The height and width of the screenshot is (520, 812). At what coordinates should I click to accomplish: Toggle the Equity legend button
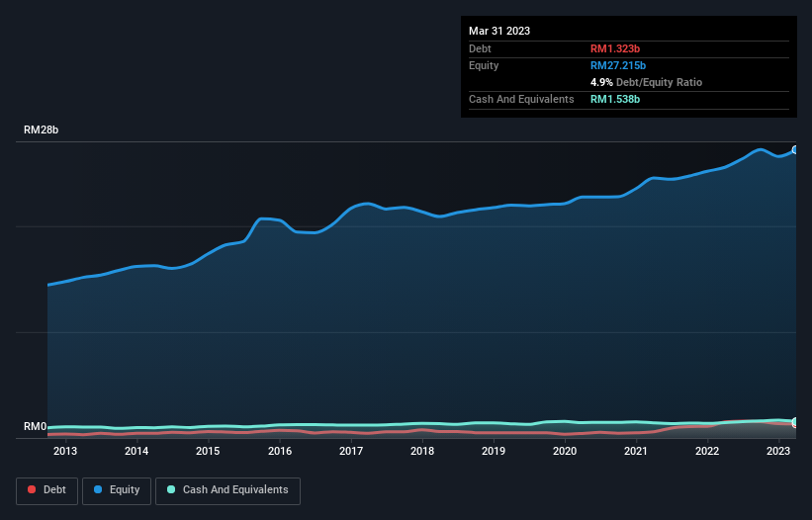point(115,489)
